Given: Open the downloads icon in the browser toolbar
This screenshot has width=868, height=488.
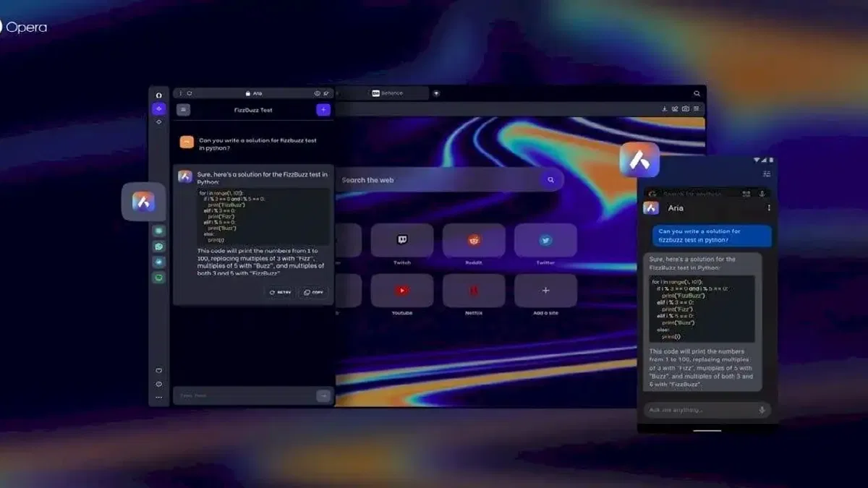Looking at the screenshot, I should click(664, 109).
